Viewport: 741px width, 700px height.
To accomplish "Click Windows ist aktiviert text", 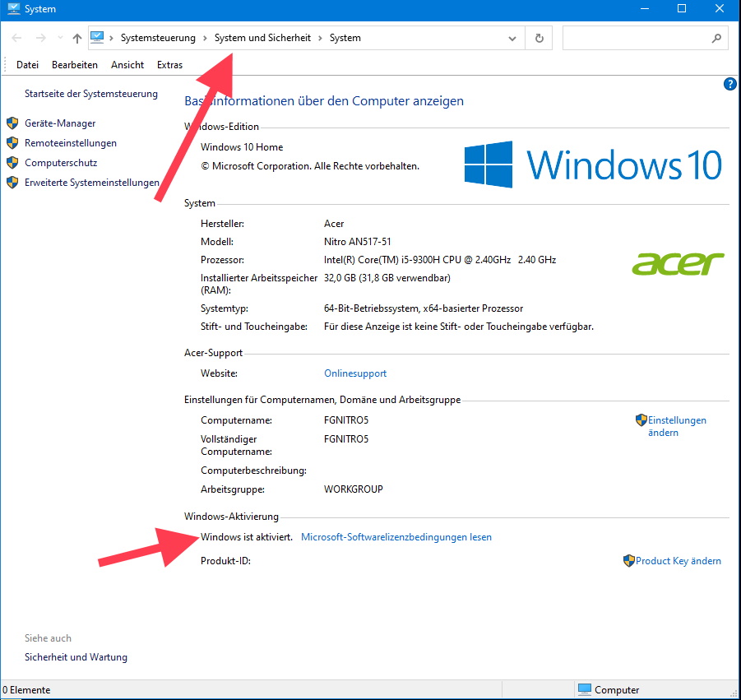I will pyautogui.click(x=247, y=537).
